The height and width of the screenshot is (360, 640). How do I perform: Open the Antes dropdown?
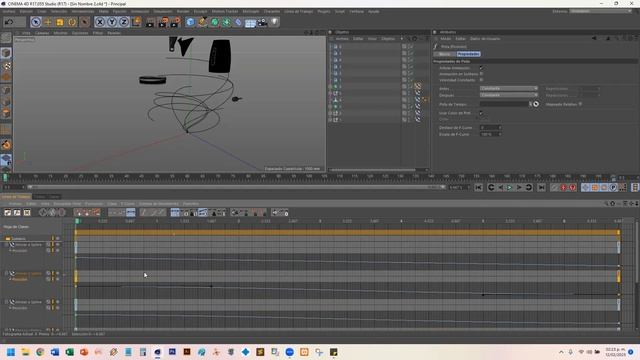pos(509,88)
